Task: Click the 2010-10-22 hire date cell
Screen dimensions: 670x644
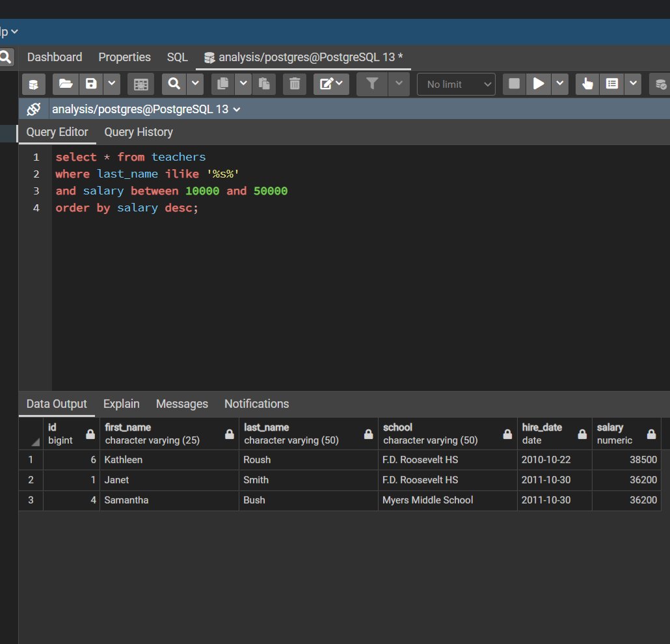Action: click(554, 460)
